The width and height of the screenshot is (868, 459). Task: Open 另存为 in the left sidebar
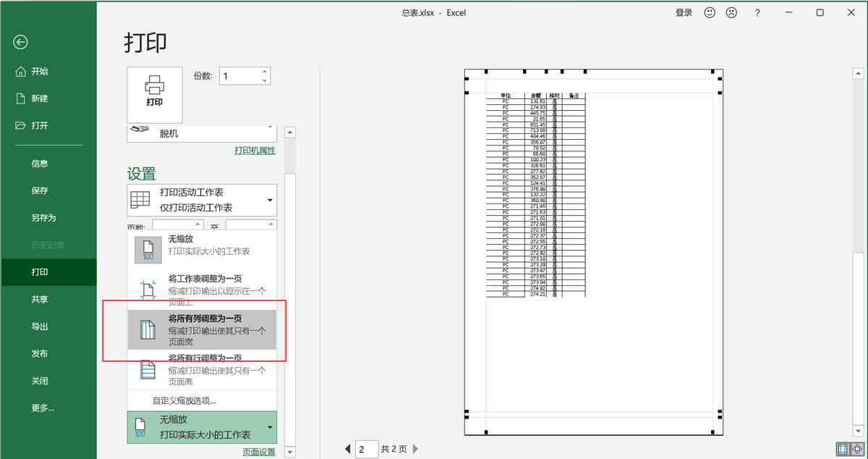43,218
